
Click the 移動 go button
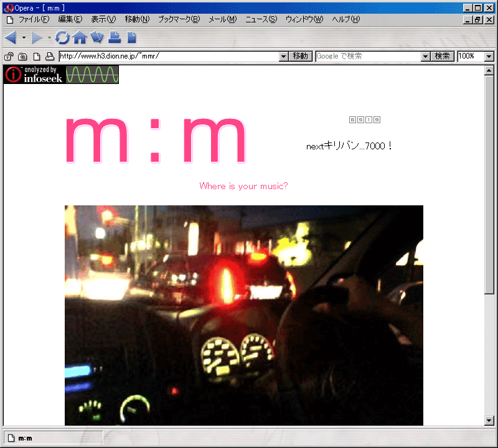point(301,56)
